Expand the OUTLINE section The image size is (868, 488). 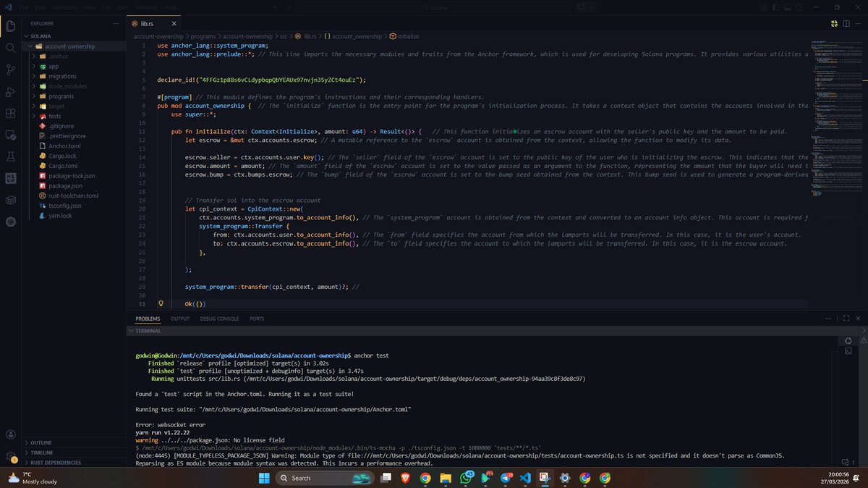pyautogui.click(x=75, y=442)
